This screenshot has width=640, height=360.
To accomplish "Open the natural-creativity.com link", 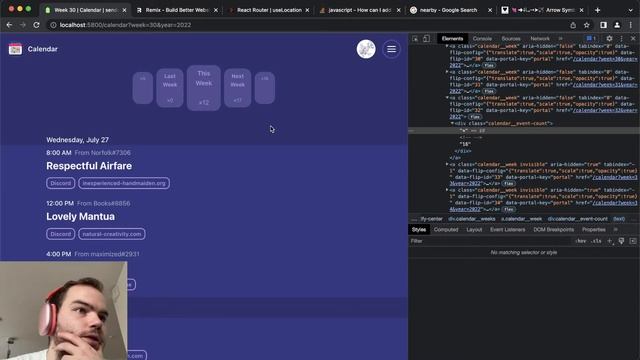I will (x=112, y=234).
